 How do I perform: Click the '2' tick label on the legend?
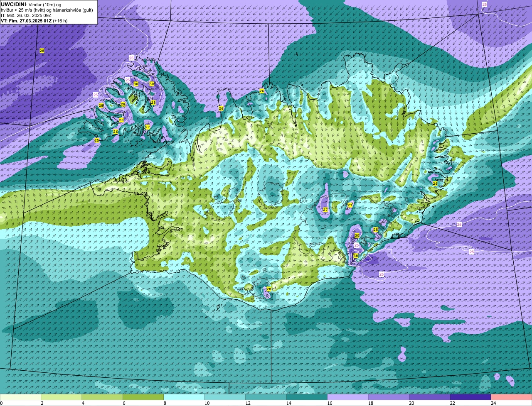(x=42, y=403)
